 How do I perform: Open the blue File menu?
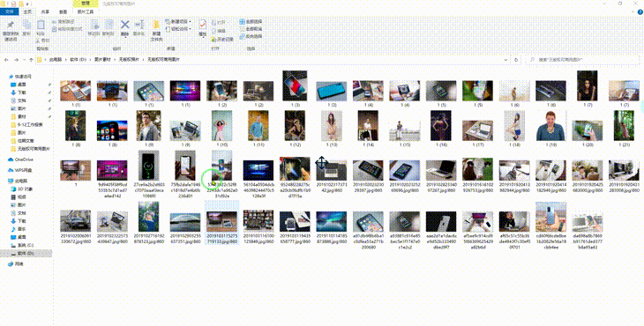point(10,11)
